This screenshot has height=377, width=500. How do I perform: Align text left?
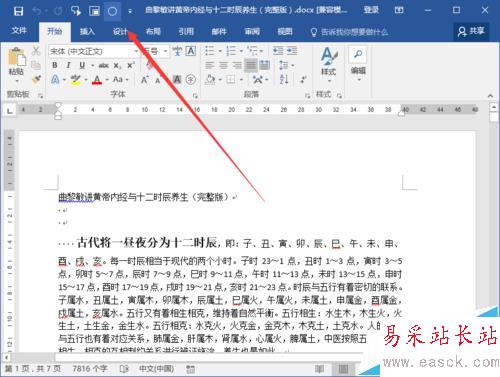(x=209, y=65)
